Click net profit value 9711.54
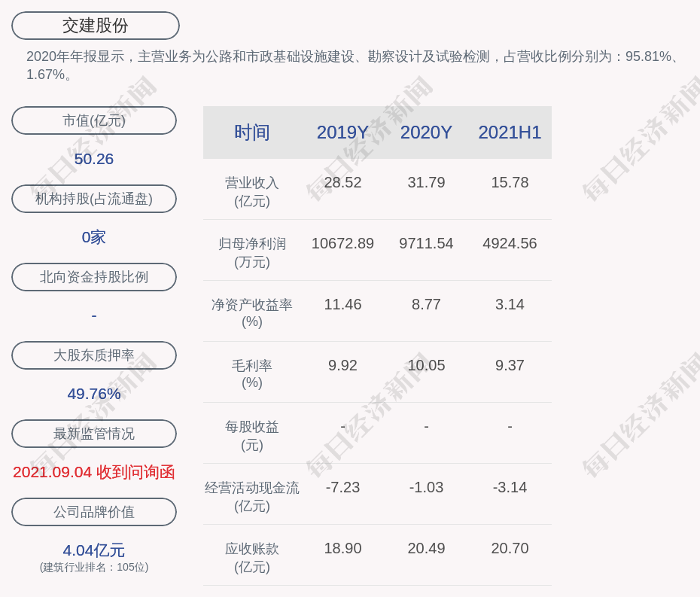The image size is (700, 597). pyautogui.click(x=426, y=243)
